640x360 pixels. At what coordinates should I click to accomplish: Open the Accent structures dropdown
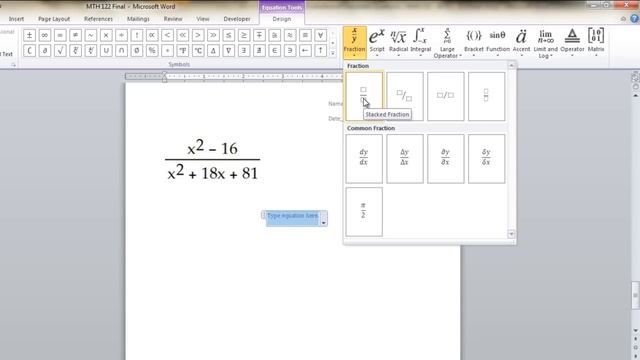521,42
